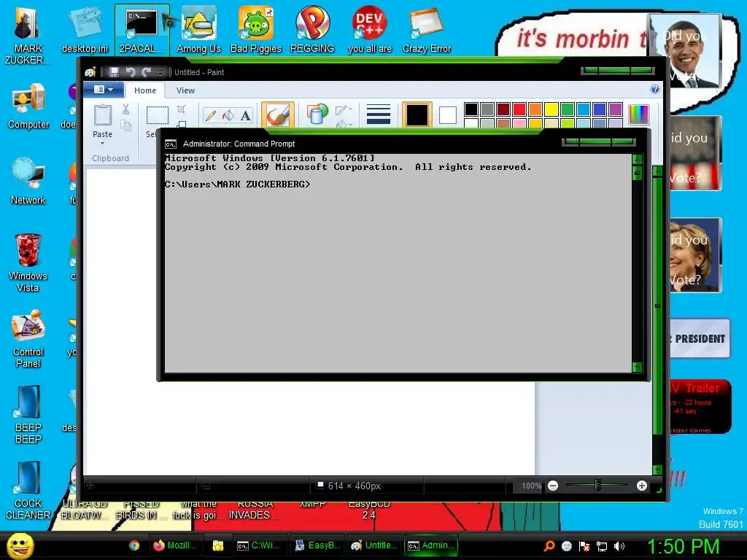
Task: Click Redo in Paint quick access toolbar
Action: pos(146,72)
